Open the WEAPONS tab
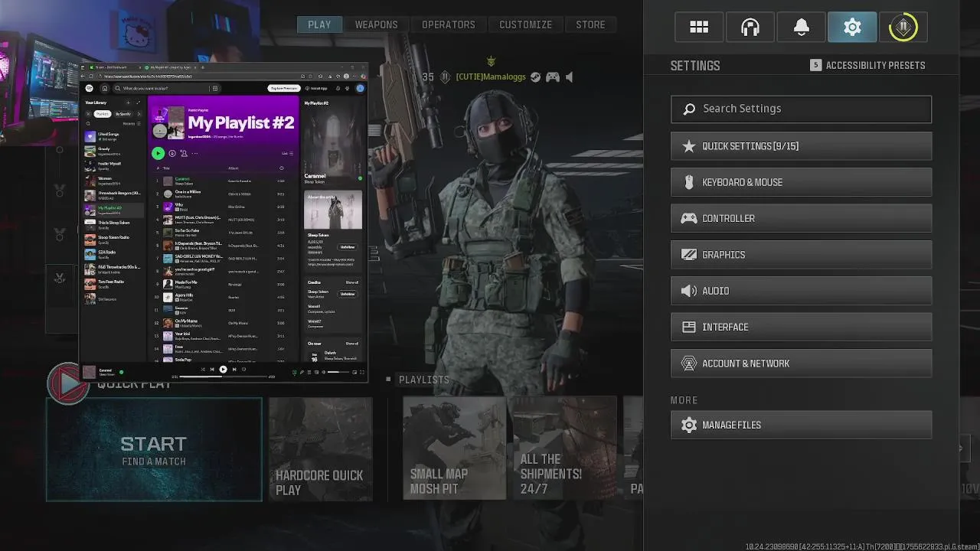 coord(376,24)
